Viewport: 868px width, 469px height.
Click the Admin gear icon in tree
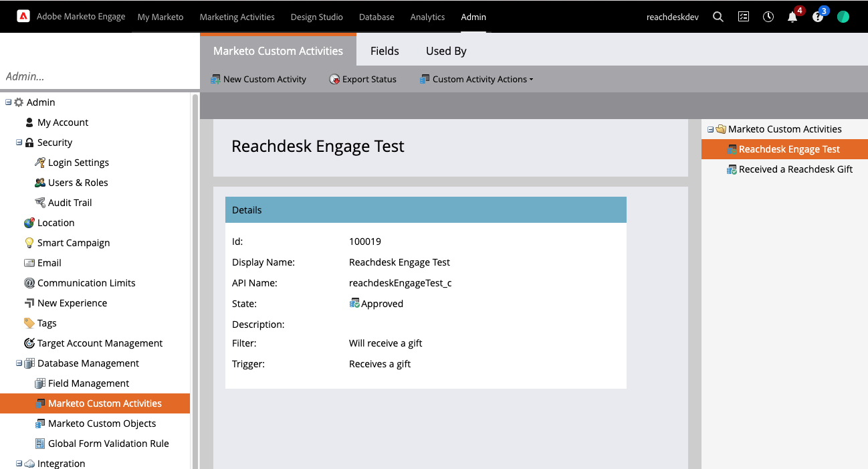(x=19, y=102)
